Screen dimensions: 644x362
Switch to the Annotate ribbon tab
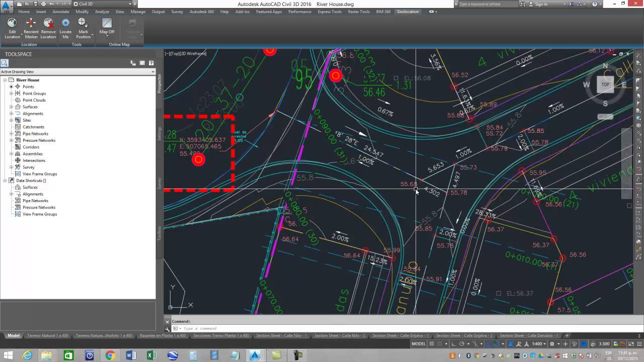tap(61, 12)
